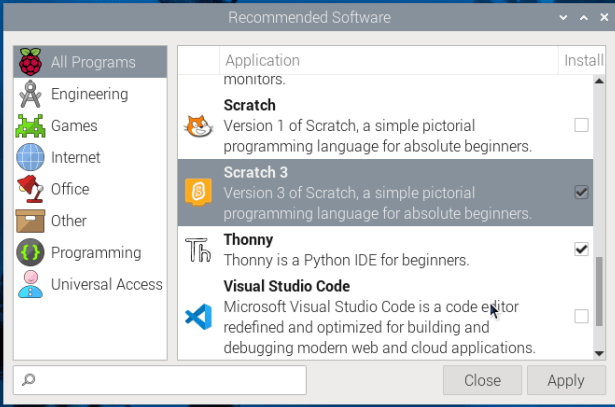The image size is (615, 407).
Task: Open the Engineering category
Action: 90,94
